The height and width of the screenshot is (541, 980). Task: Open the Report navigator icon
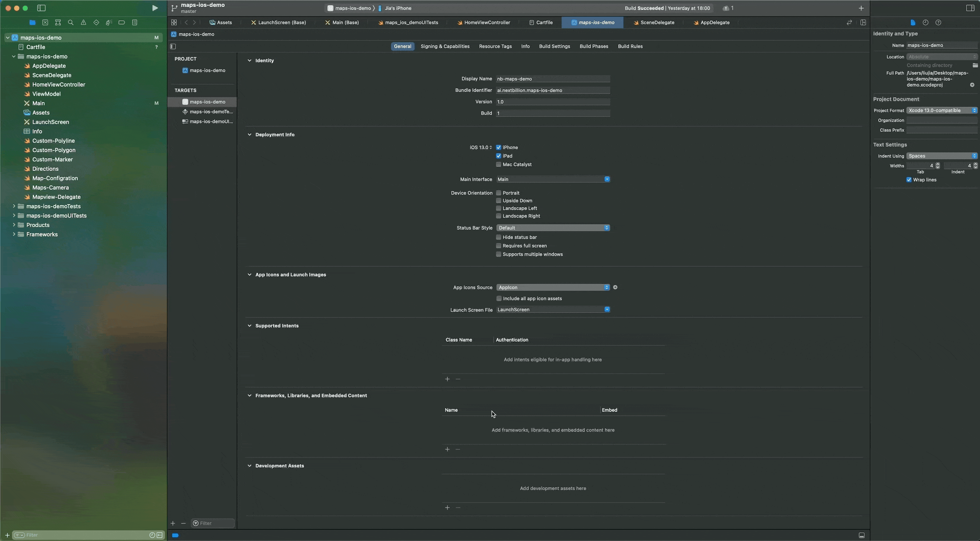pyautogui.click(x=135, y=23)
